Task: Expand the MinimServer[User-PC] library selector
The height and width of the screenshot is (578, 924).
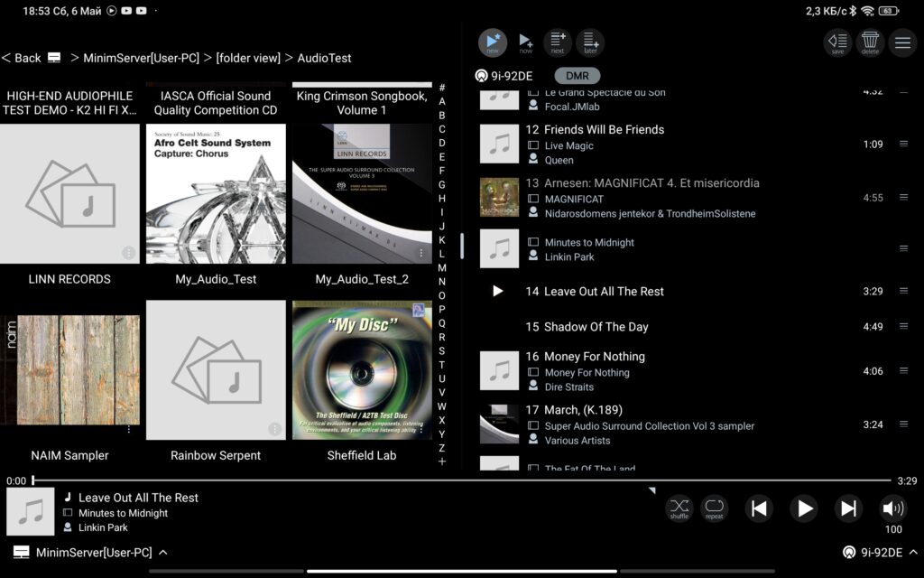Action: point(90,553)
